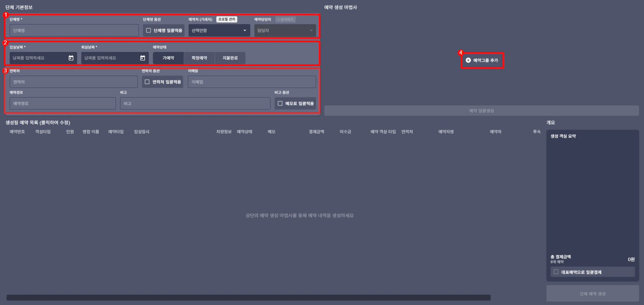Open the 예약처 선택안함 dropdown
This screenshot has width=644, height=305.
click(219, 30)
